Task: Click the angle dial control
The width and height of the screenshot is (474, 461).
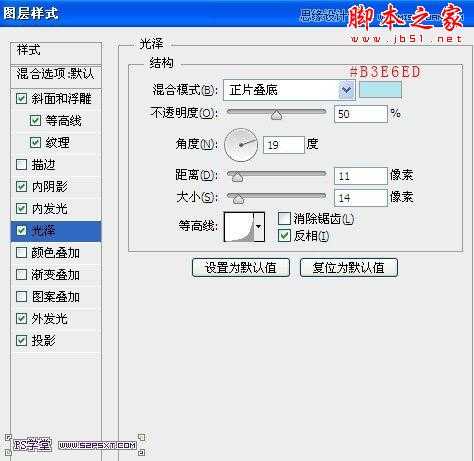Action: 241,145
